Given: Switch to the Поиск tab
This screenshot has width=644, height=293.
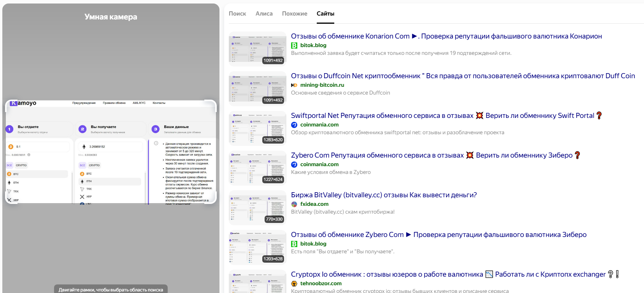Looking at the screenshot, I should click(237, 14).
